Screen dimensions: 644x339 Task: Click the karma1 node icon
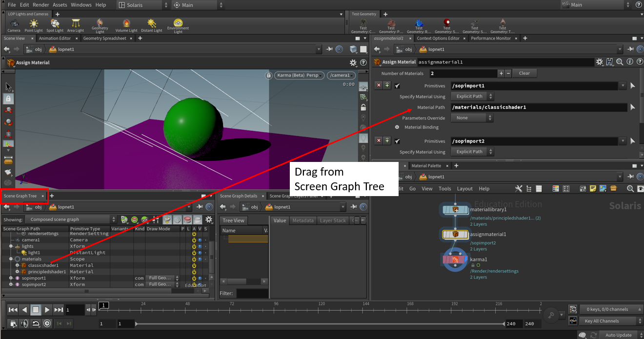tap(455, 259)
